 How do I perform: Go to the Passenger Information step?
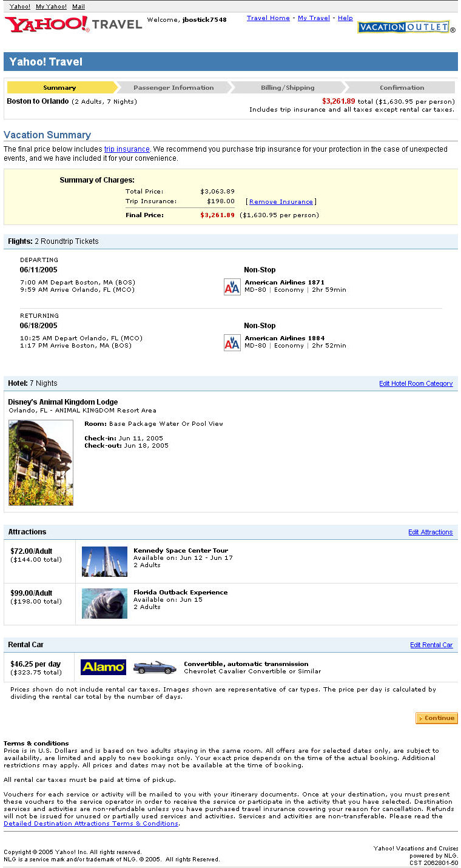pos(173,87)
